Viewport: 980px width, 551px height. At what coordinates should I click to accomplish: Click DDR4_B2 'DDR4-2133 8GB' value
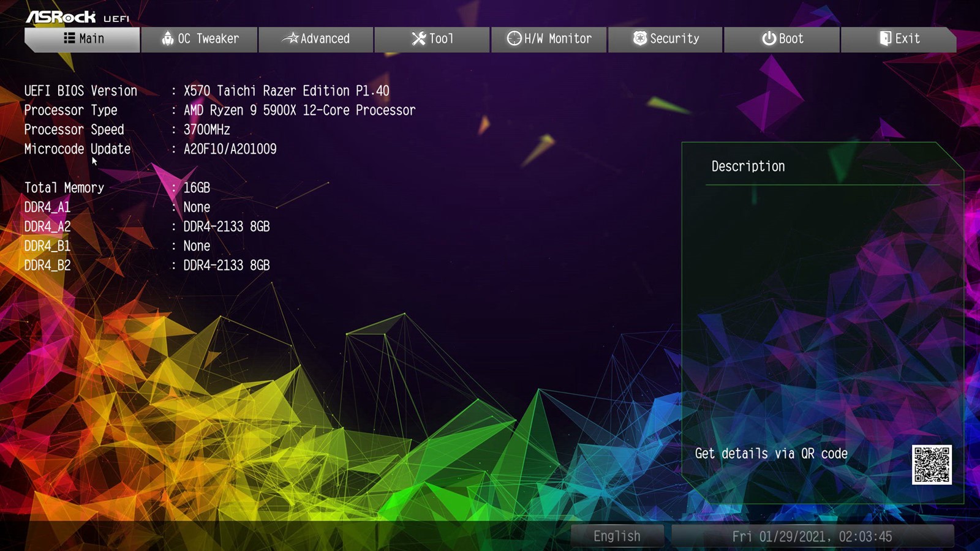point(227,265)
